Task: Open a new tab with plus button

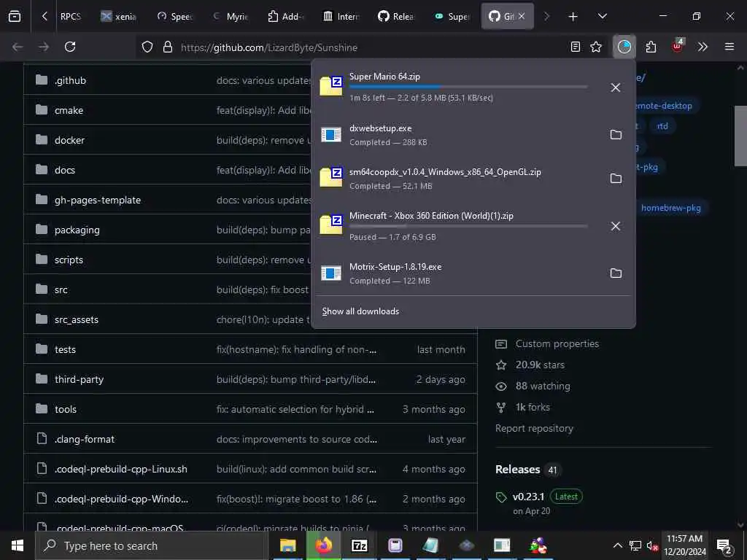Action: 573,17
